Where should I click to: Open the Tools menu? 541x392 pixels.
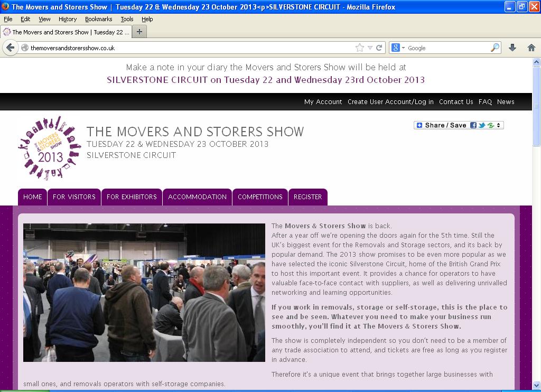coord(127,19)
